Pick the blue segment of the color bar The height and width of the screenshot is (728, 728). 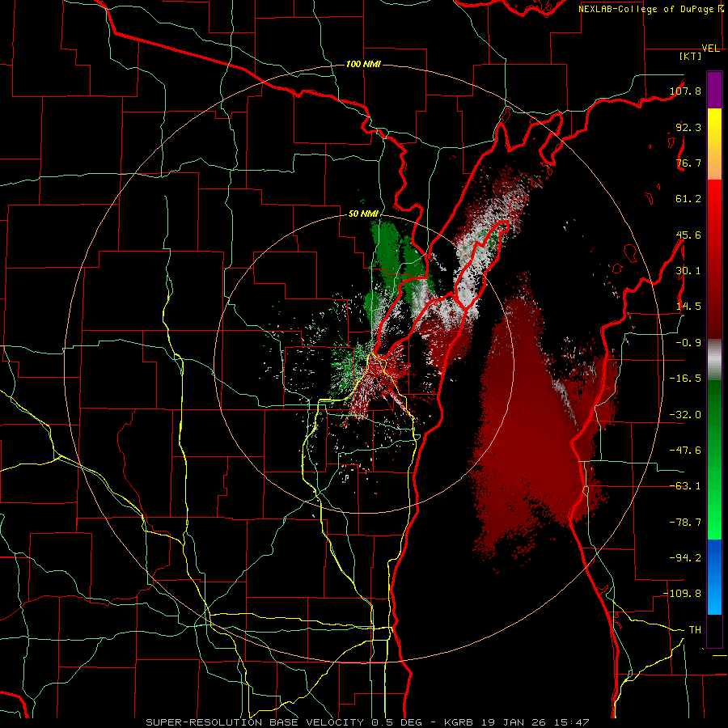(714, 577)
